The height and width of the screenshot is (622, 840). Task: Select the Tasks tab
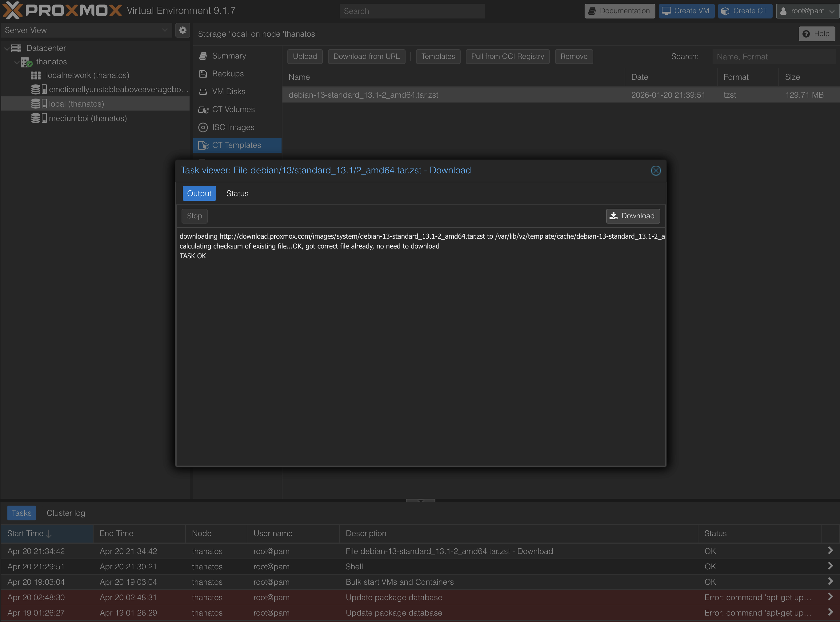pyautogui.click(x=22, y=513)
